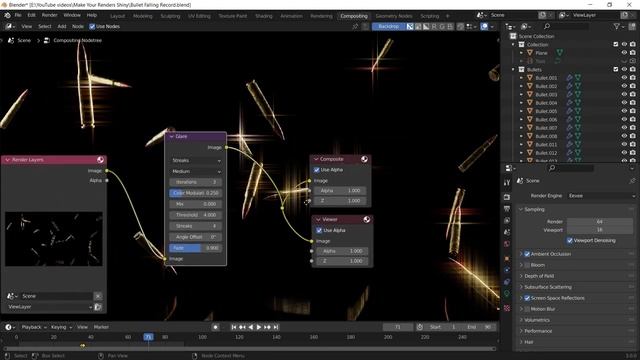Viewport: 640px width, 360px height.
Task: Open the View Layer properties tab
Action: pyautogui.click(x=507, y=220)
